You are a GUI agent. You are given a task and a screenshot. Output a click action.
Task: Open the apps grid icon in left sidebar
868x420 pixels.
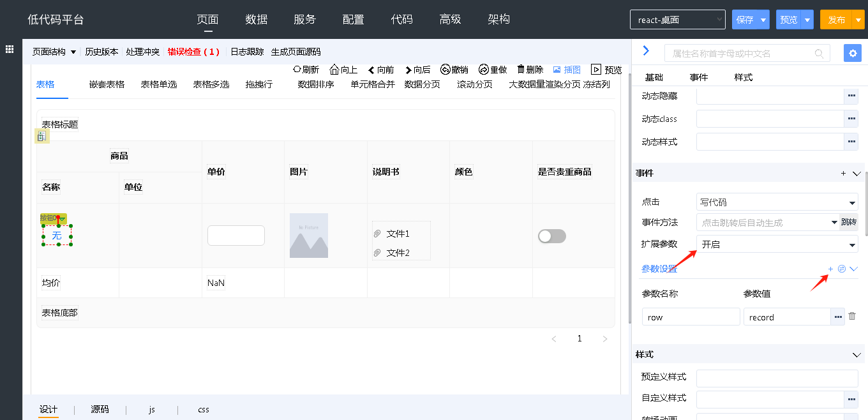pyautogui.click(x=10, y=49)
